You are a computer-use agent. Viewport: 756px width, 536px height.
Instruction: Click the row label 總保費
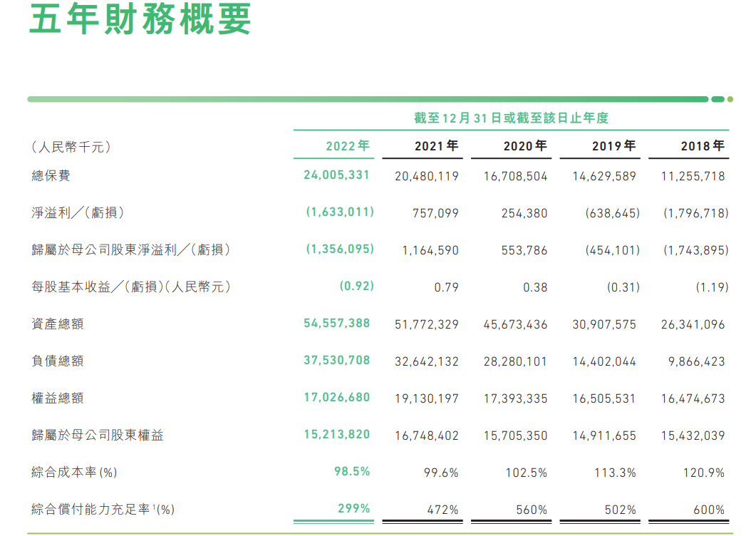[51, 175]
